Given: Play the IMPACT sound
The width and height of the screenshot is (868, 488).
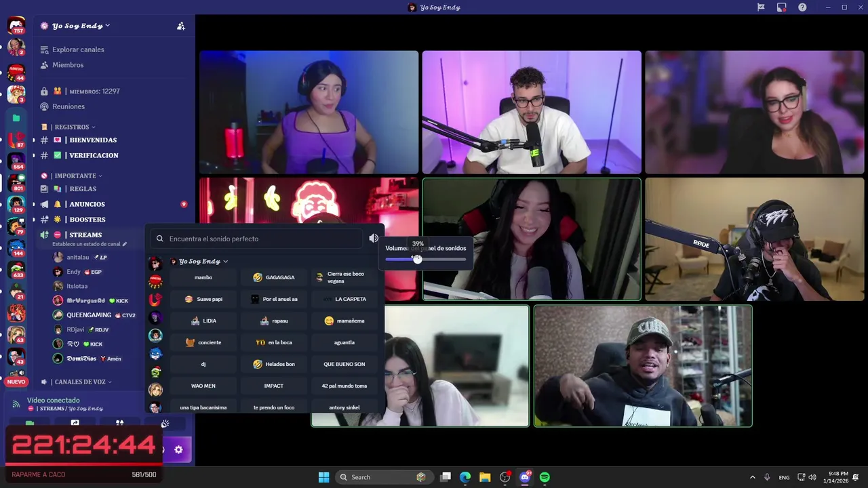Looking at the screenshot, I should tap(274, 386).
